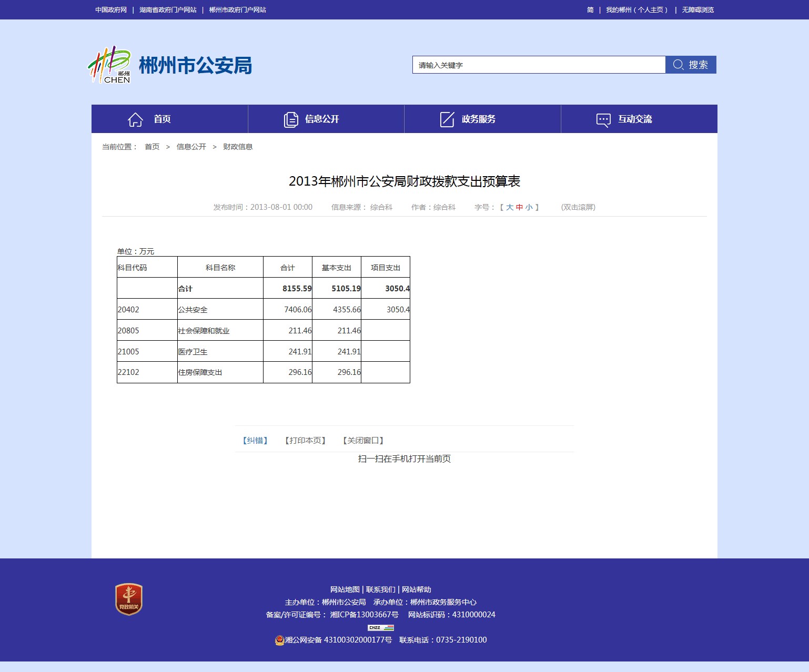Click the bold total value 8155.59

(297, 289)
